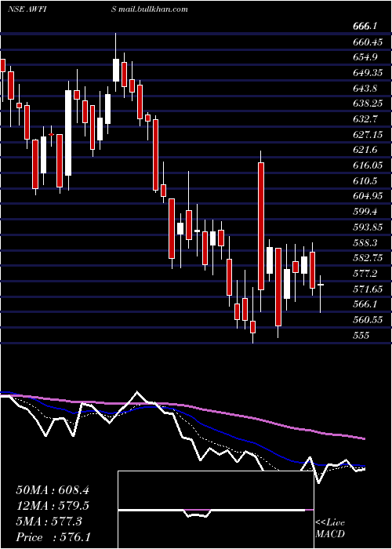This screenshot has height=549, width=392.
Task: Click the 621.6 price axis label
Action: coord(365,150)
